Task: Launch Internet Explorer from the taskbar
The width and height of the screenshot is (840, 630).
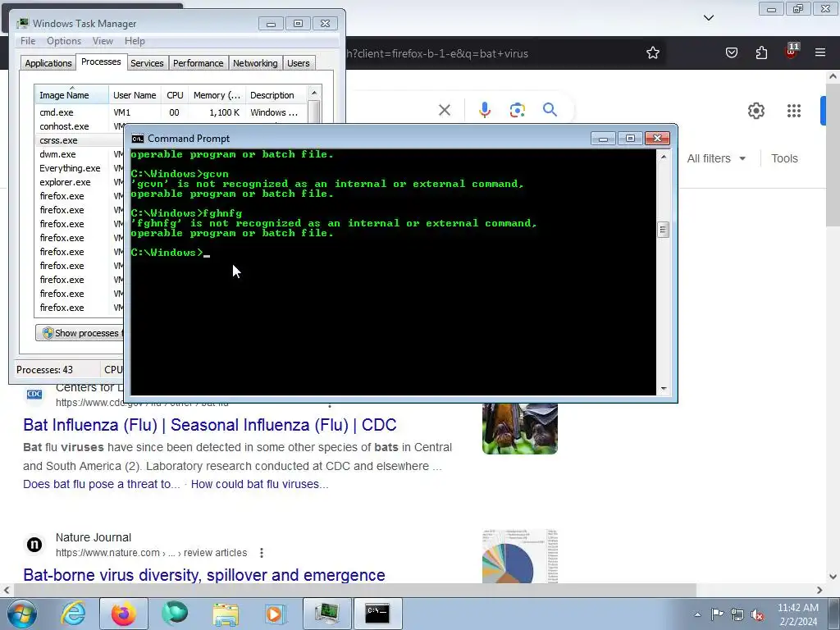Action: point(73,614)
